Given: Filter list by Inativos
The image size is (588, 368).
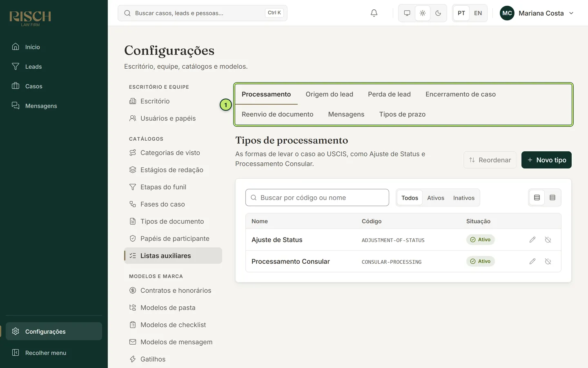Looking at the screenshot, I should [x=463, y=198].
